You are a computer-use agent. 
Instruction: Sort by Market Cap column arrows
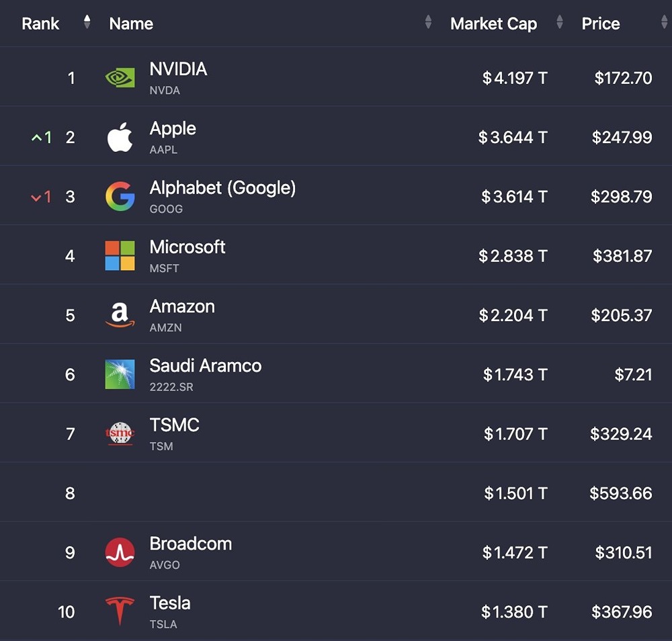560,23
